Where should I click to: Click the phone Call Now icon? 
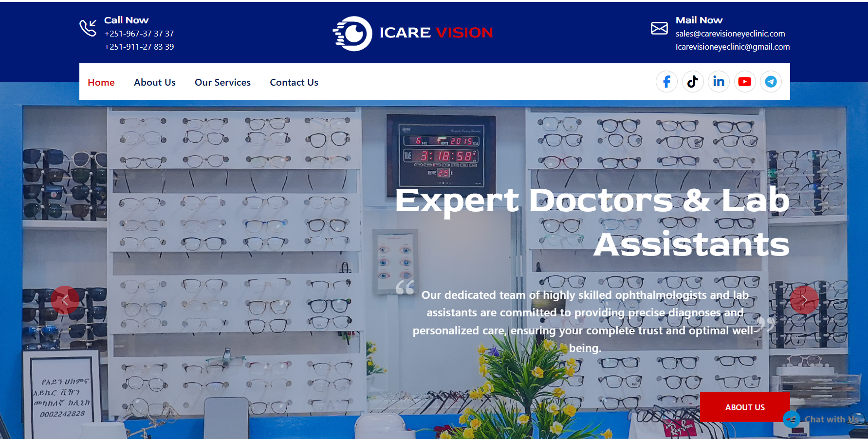pos(88,28)
